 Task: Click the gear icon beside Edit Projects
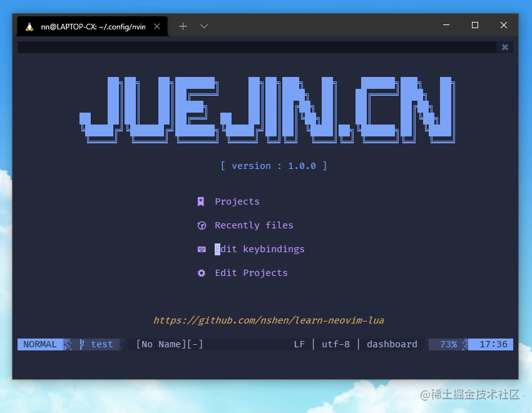click(202, 273)
